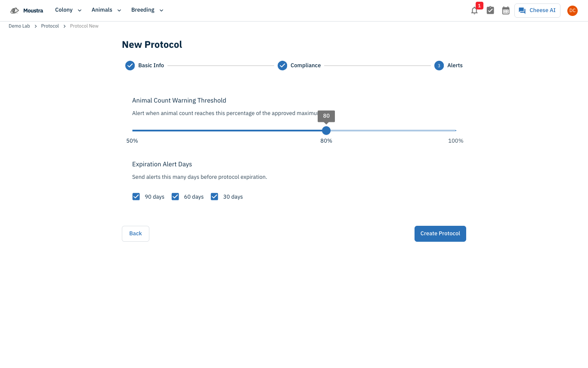The image size is (588, 368).
Task: Expand the Colony menu chevron
Action: coord(79,10)
